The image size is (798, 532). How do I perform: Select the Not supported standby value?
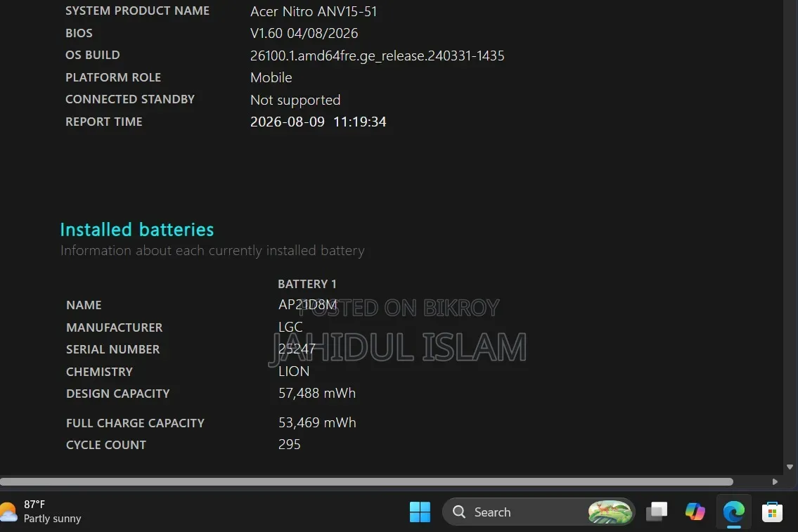tap(295, 100)
